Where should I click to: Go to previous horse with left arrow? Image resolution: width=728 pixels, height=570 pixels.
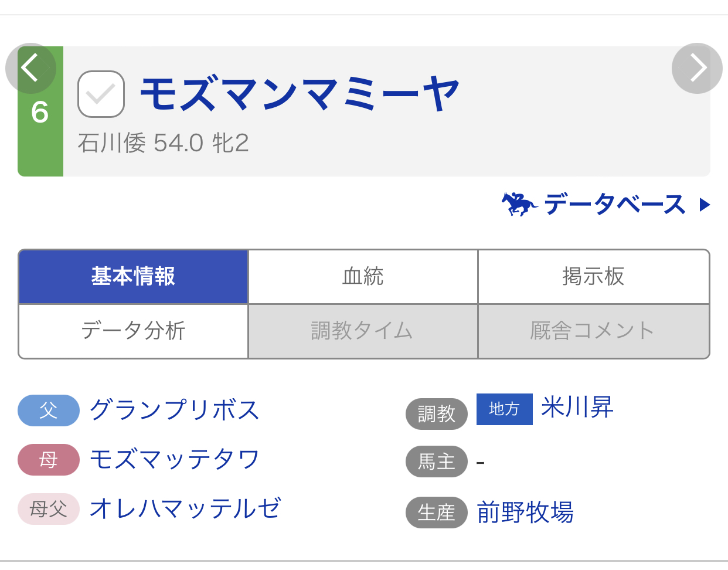point(30,68)
